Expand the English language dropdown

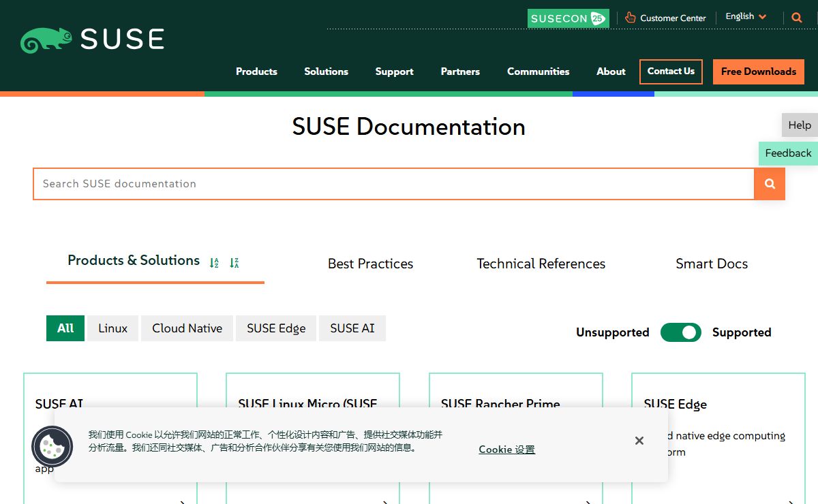pos(746,17)
